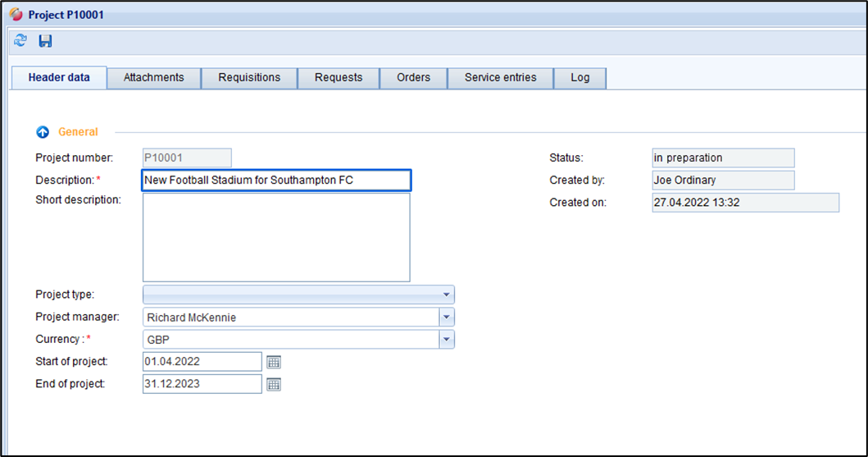Open the Project manager dropdown arrow

446,318
